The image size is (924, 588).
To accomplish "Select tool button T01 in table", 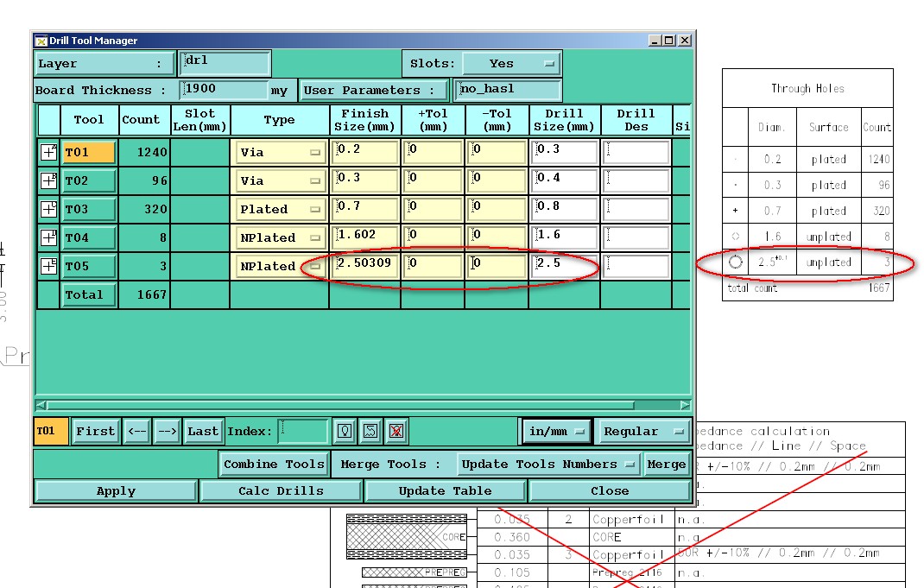I will click(x=89, y=152).
